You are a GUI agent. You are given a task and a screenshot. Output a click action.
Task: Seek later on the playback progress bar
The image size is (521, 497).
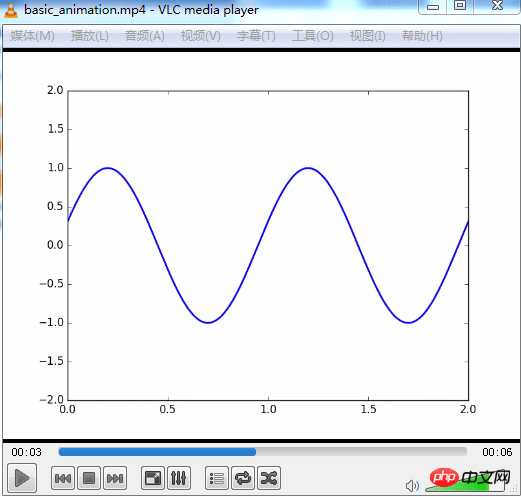[x=362, y=452]
